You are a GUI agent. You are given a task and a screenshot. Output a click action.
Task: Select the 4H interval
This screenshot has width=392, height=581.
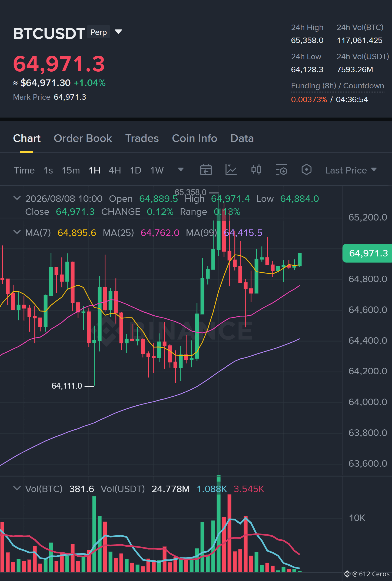115,170
